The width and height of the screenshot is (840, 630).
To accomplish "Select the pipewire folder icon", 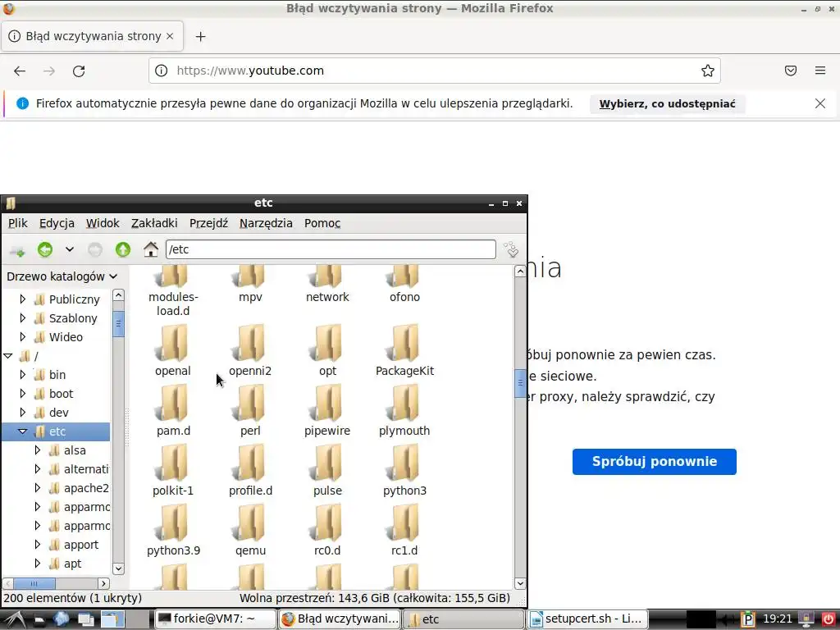I will [x=327, y=403].
